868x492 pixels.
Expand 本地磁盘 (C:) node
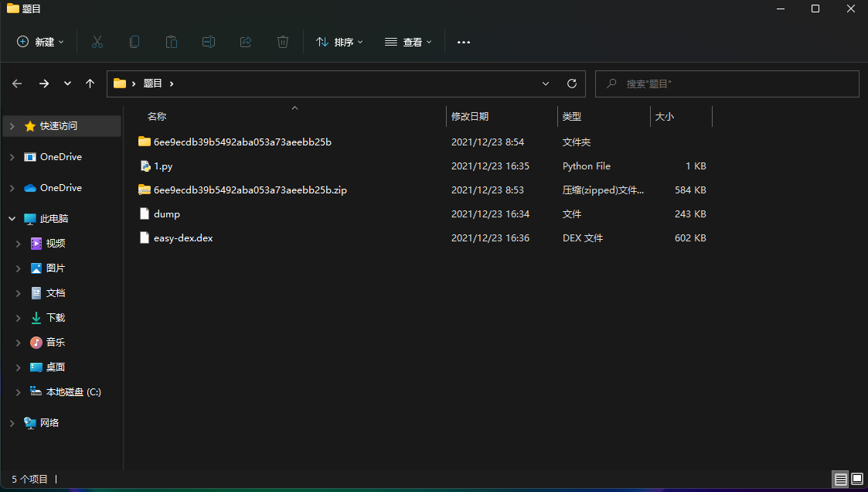tap(19, 392)
